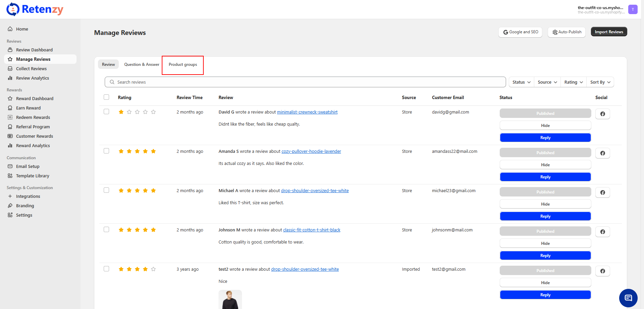The image size is (644, 309).
Task: Open the Question & Answer tab
Action: [142, 64]
